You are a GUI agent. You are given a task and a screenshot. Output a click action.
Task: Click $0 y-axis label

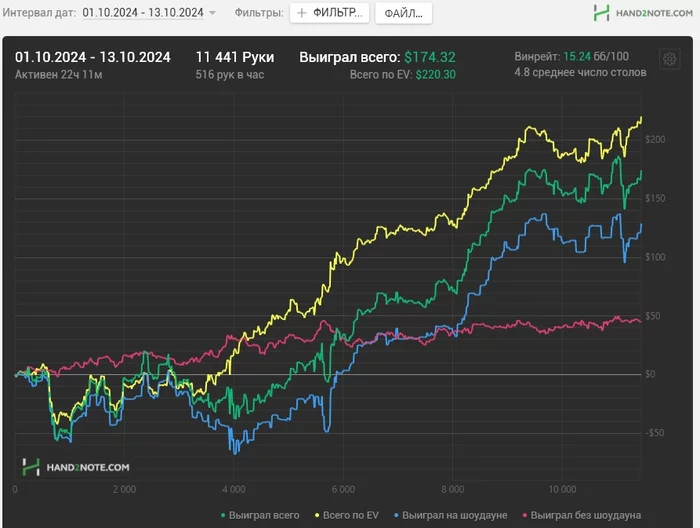point(650,374)
